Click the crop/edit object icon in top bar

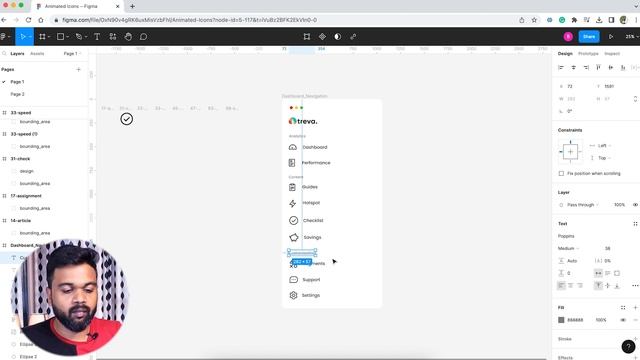click(x=307, y=37)
